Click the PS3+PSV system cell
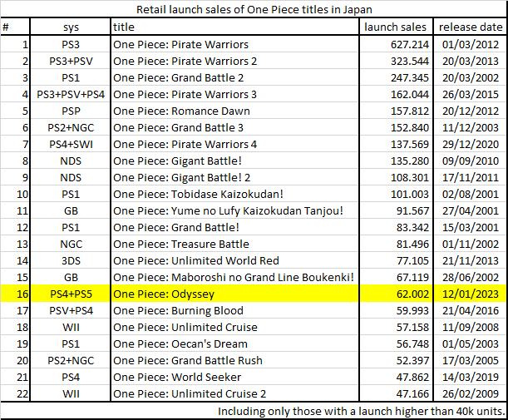 tap(71, 62)
